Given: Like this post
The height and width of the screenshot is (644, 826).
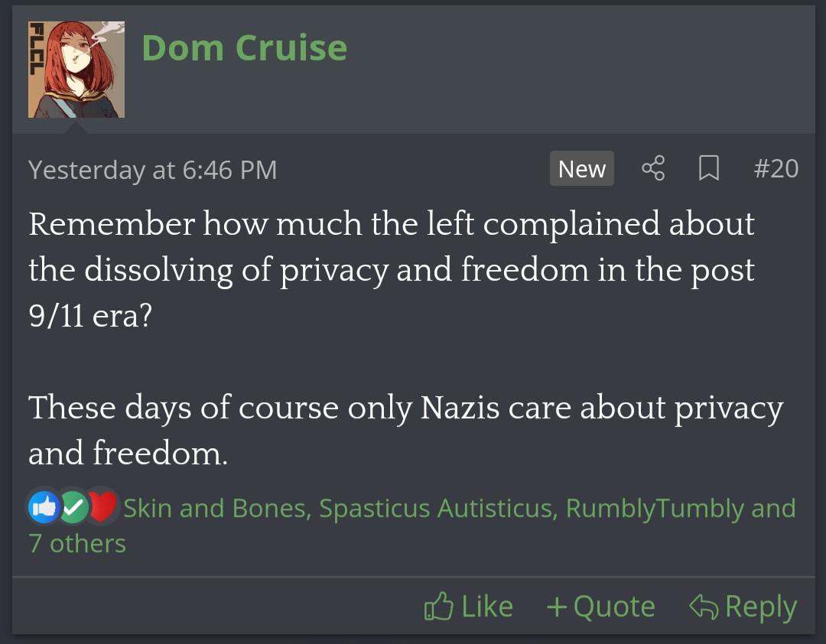Looking at the screenshot, I should [468, 607].
